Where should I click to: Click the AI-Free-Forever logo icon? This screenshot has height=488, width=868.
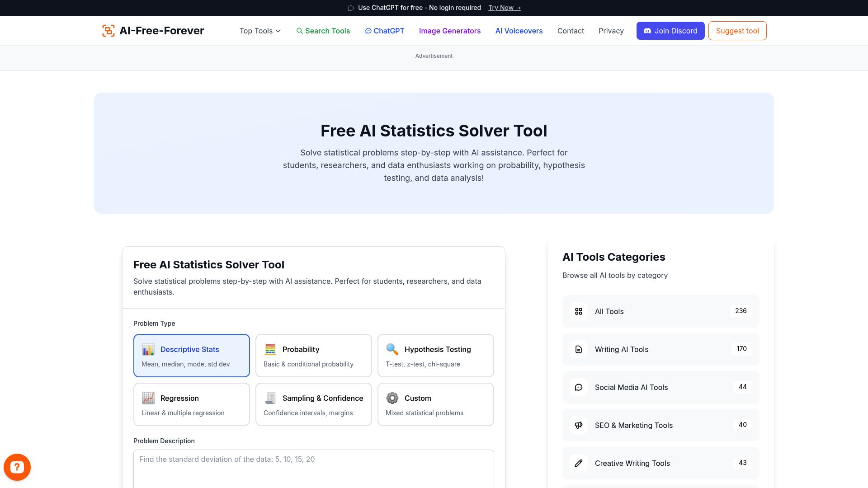tap(108, 30)
